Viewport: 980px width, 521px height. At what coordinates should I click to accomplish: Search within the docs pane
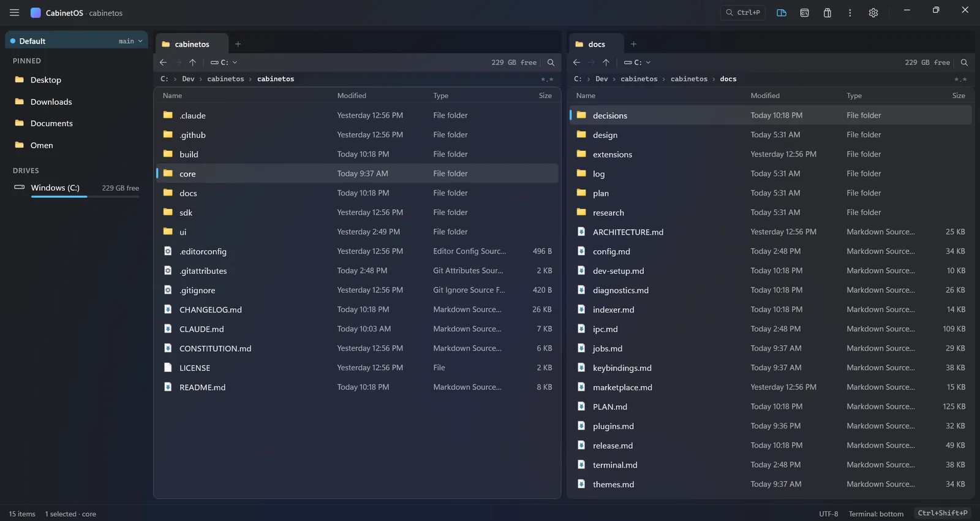964,63
